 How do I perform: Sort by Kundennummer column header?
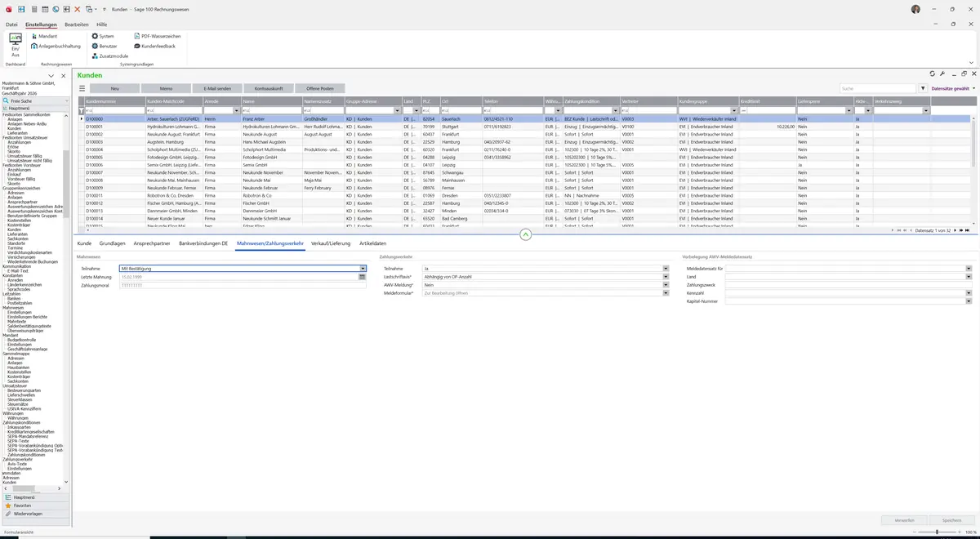(x=114, y=101)
